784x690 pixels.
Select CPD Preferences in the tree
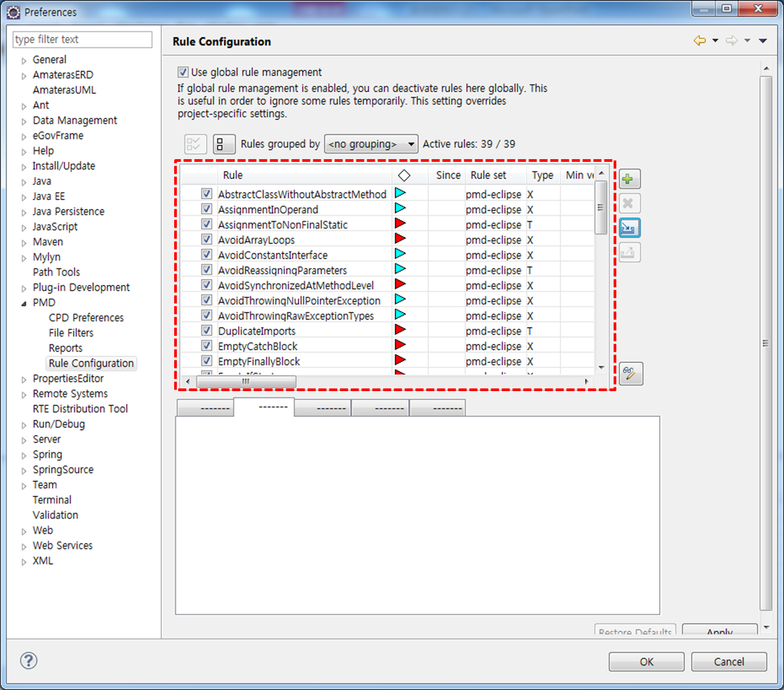point(86,318)
